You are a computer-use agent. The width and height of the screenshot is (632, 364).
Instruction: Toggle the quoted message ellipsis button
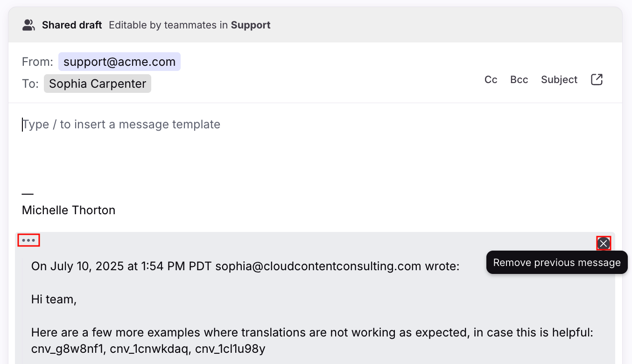[29, 240]
